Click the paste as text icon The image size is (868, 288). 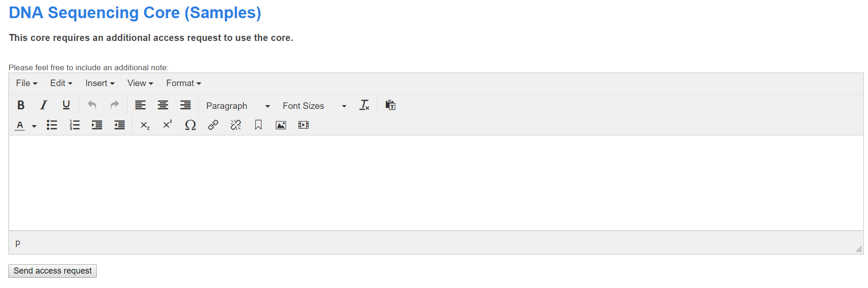(x=390, y=105)
